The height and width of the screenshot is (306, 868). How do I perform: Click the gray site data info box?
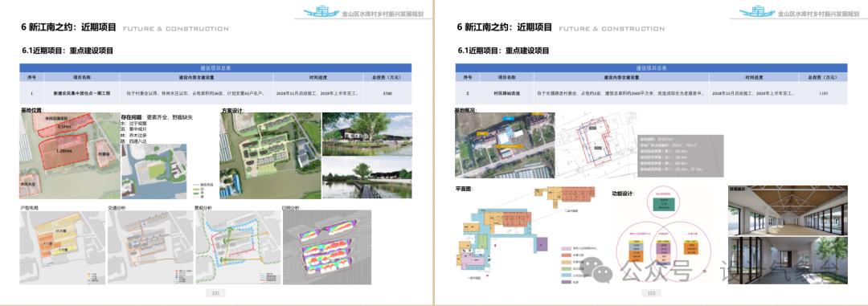coord(679,156)
